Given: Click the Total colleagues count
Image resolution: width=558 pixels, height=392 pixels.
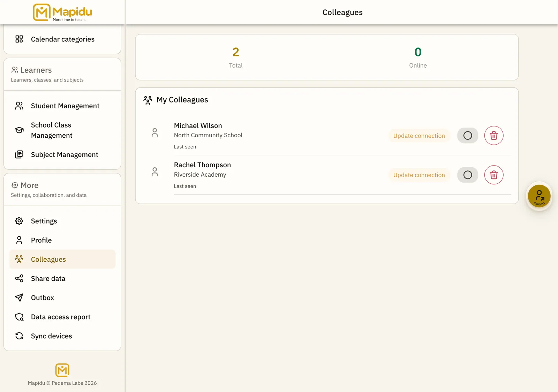Looking at the screenshot, I should 236,52.
